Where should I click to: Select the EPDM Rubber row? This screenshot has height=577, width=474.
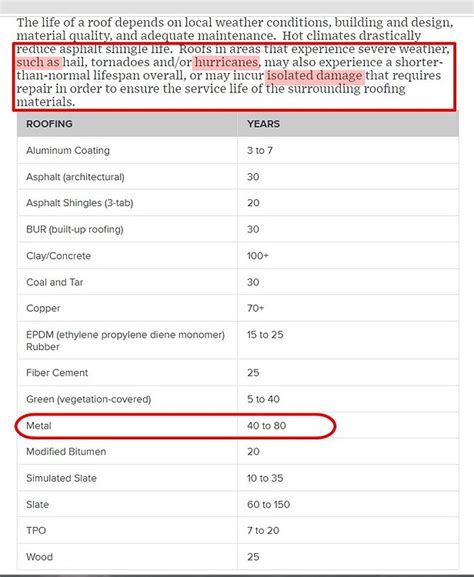point(238,341)
